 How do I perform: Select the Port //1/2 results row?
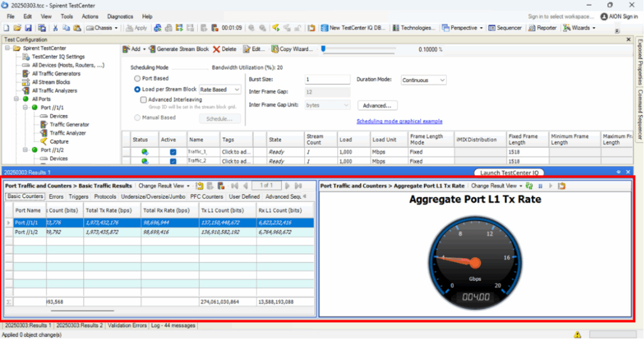159,232
